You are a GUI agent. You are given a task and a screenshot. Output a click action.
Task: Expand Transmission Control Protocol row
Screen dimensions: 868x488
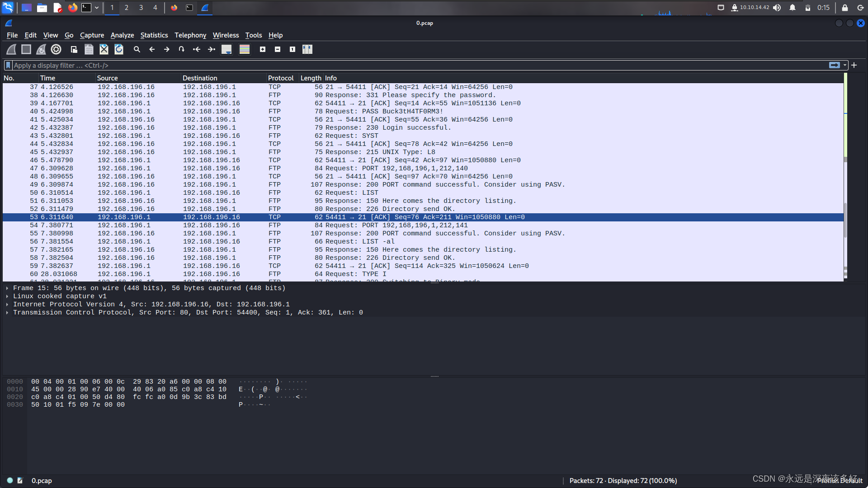tap(7, 313)
